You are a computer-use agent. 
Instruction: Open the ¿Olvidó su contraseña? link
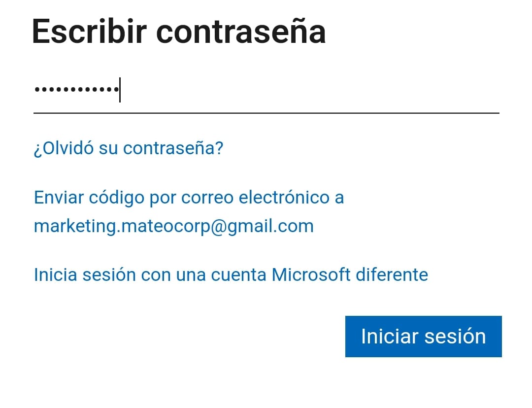[x=129, y=148]
